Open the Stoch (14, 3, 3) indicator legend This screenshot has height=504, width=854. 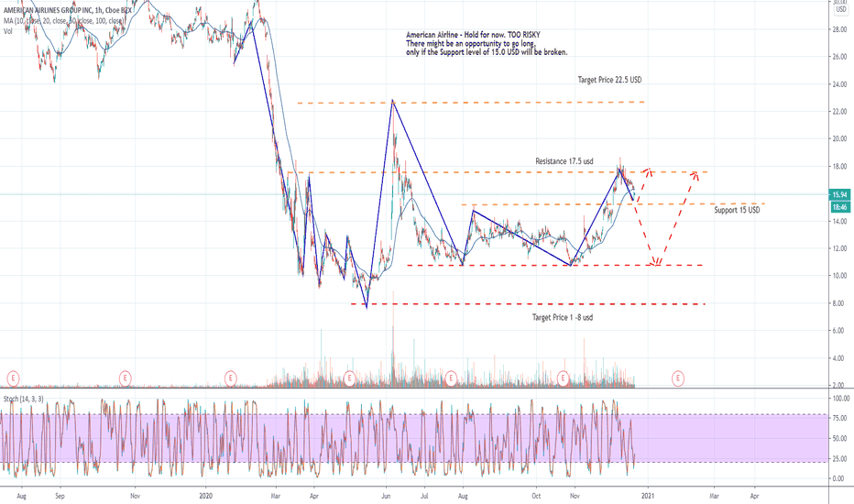click(x=24, y=399)
